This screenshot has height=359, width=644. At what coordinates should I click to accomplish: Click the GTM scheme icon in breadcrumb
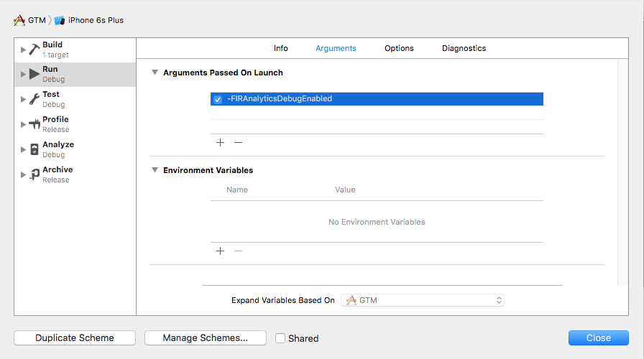(x=19, y=20)
